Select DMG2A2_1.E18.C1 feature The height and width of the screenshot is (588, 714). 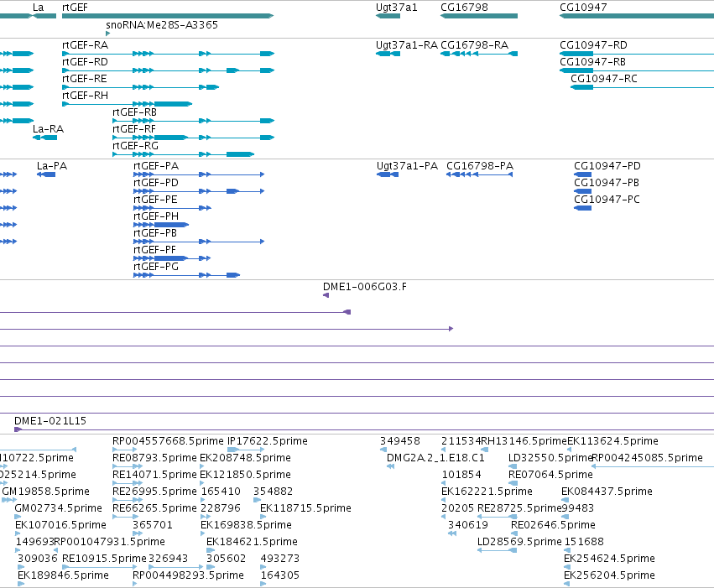391,466
